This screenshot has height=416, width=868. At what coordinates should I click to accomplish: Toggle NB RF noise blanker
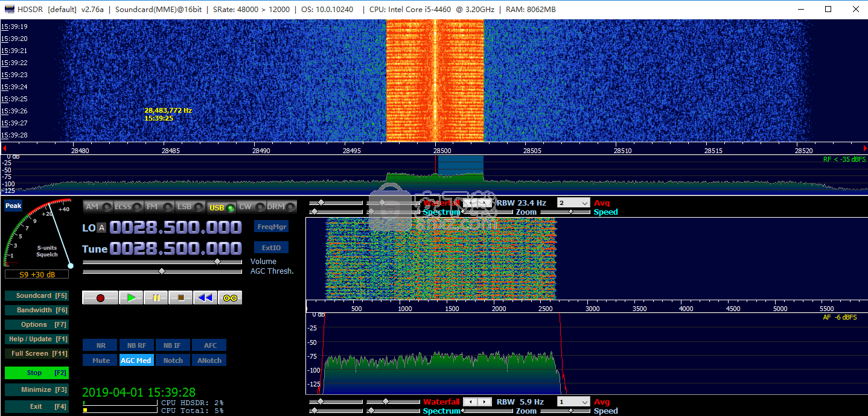click(136, 345)
